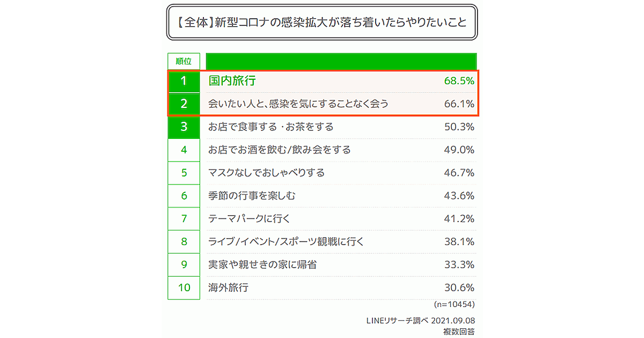Screen dimensions: 644x338
Task: Click the 実家や親せきの家に帰省 label
Action: [262, 264]
